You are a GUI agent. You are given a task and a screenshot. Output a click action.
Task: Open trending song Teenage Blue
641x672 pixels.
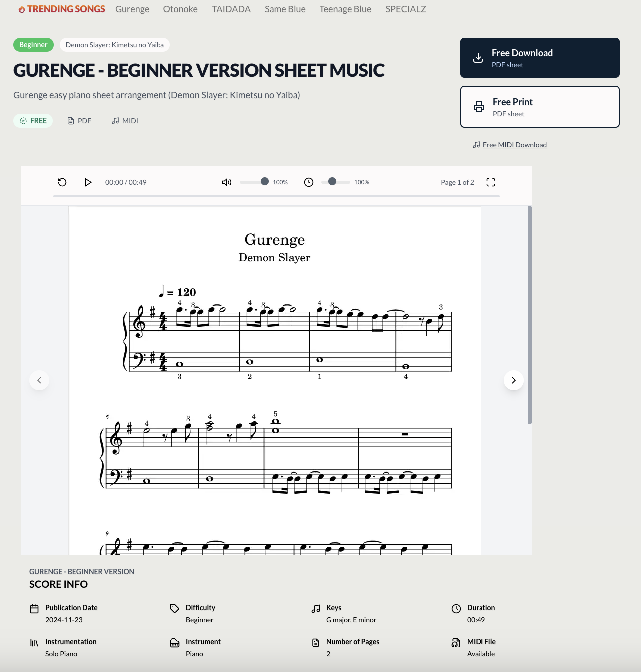[x=345, y=9]
